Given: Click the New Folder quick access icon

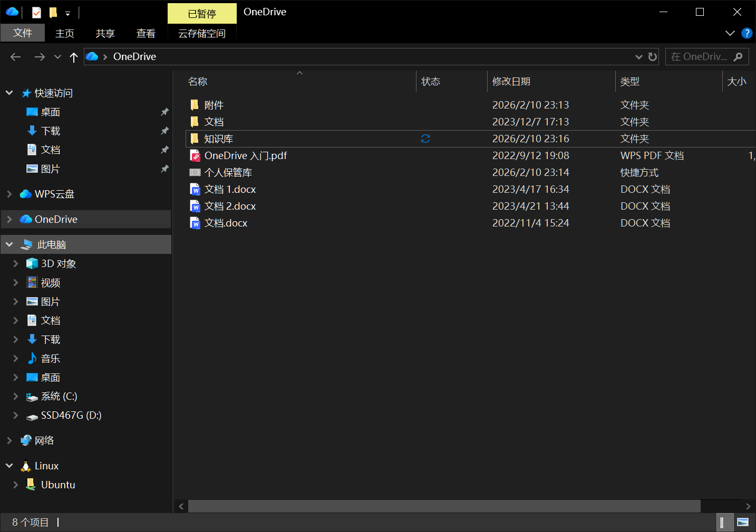Looking at the screenshot, I should coord(53,12).
